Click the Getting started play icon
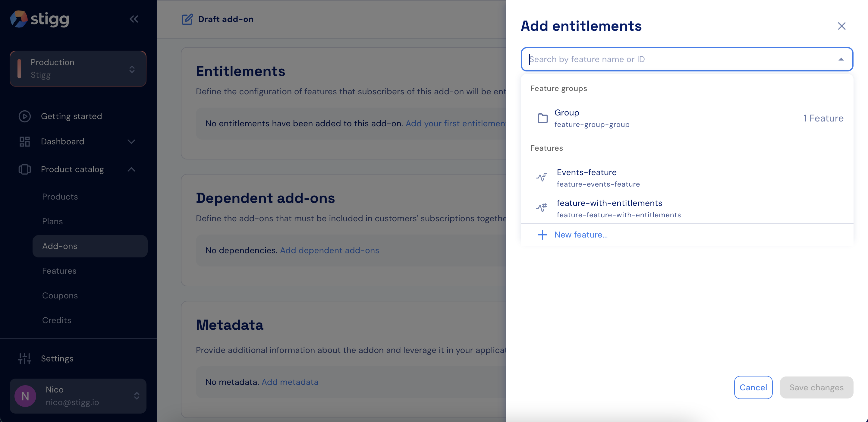The width and height of the screenshot is (868, 422). point(25,116)
